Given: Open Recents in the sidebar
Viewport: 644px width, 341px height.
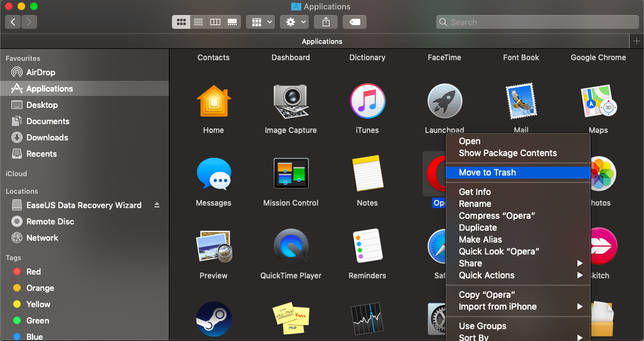Looking at the screenshot, I should 84,154.
